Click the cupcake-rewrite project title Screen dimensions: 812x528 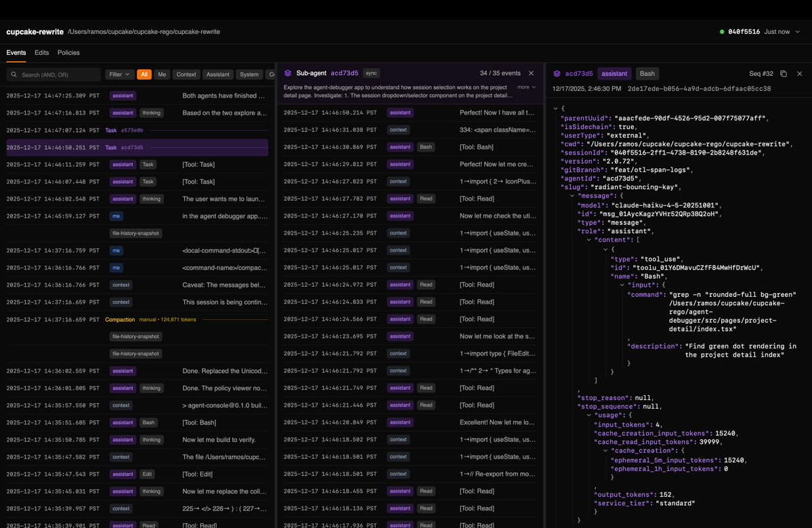(35, 32)
